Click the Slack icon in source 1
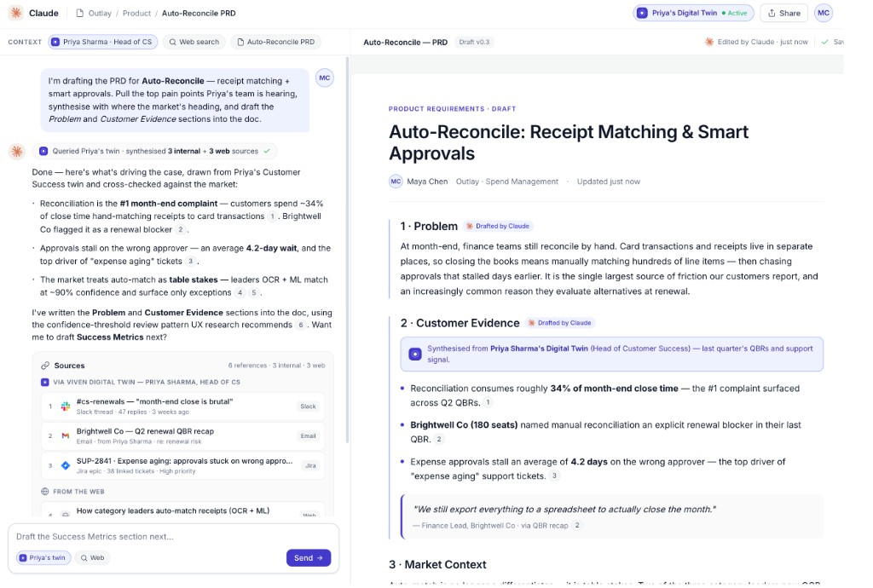Screen dimensions: 873x588 65,406
